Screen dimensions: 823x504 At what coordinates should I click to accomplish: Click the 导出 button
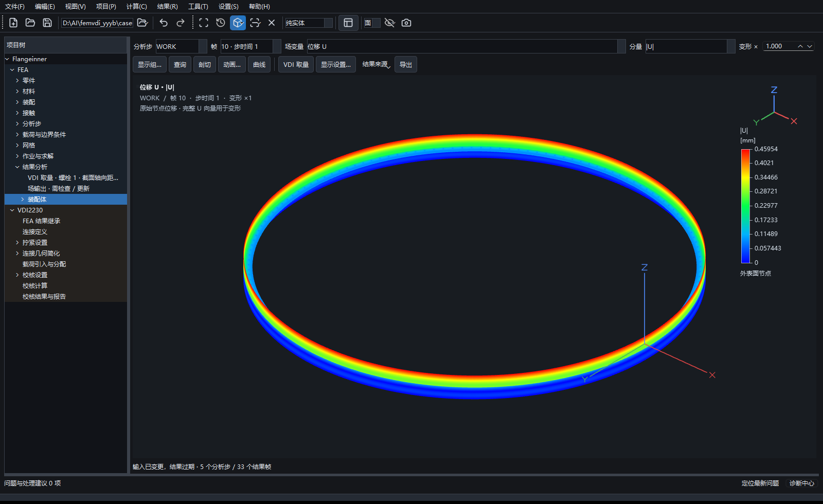tap(406, 64)
